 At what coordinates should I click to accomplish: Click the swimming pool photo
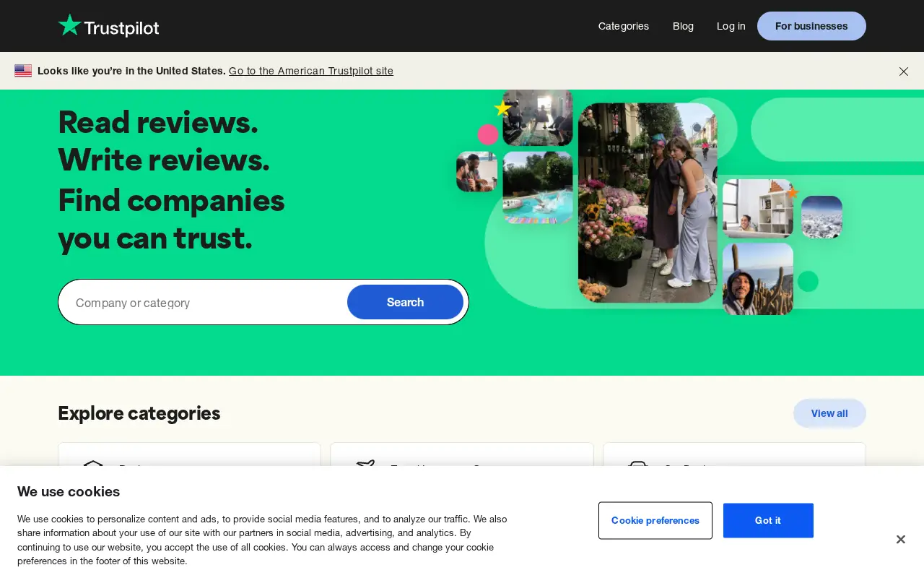tap(538, 187)
